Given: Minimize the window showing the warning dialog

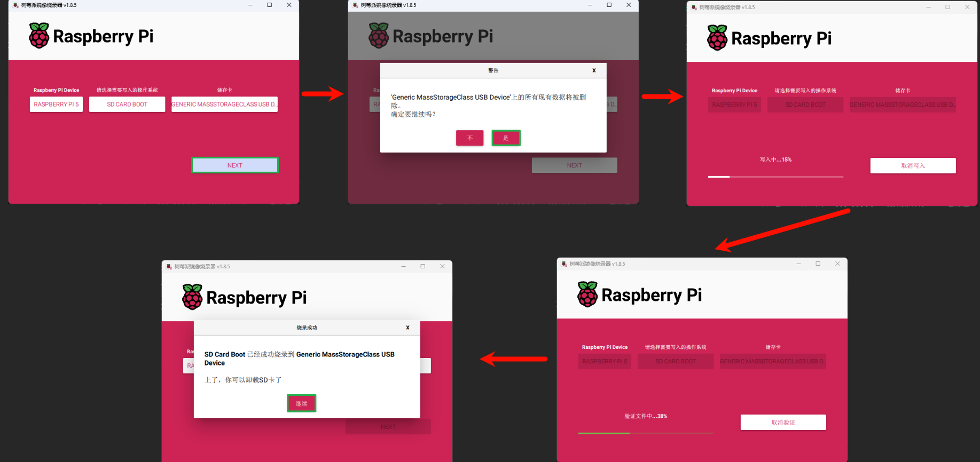Looking at the screenshot, I should pos(590,5).
